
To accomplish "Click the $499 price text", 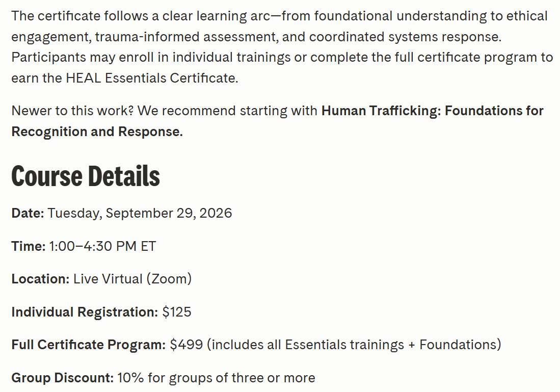I will click(x=186, y=345).
